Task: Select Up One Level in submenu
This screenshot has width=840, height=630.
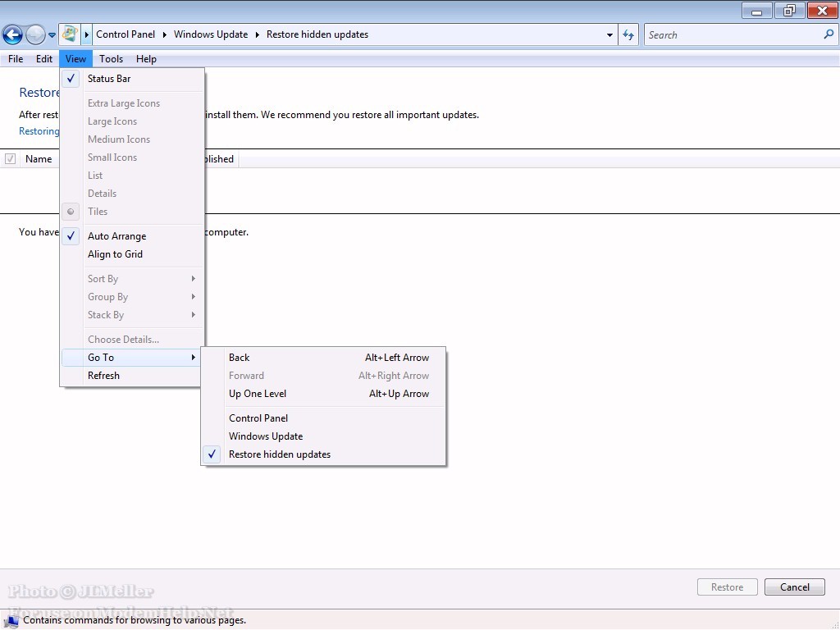Action: [258, 394]
